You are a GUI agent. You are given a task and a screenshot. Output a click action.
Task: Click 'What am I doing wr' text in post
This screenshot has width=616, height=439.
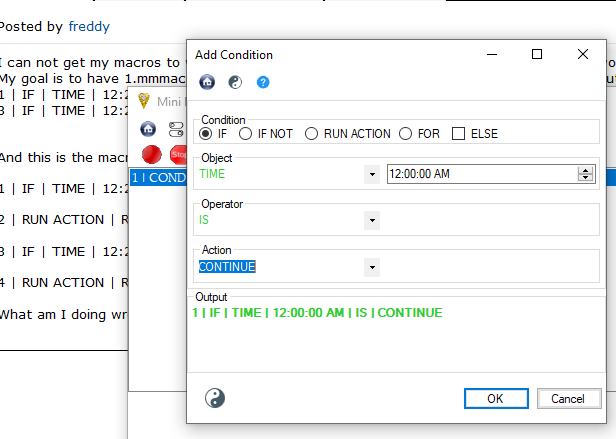(x=64, y=315)
